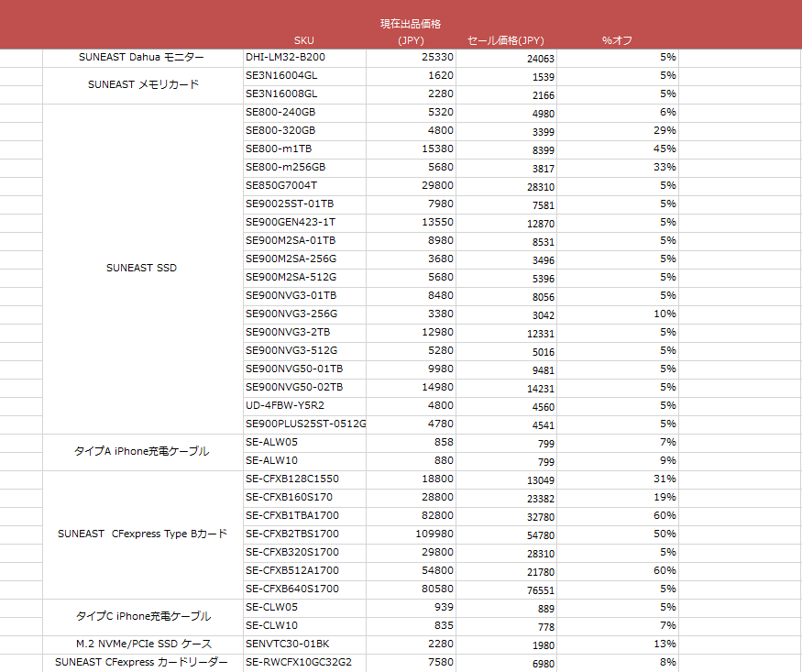Viewport: 802px width, 672px height.
Task: Select sale price cell 21780
Action: tap(506, 571)
